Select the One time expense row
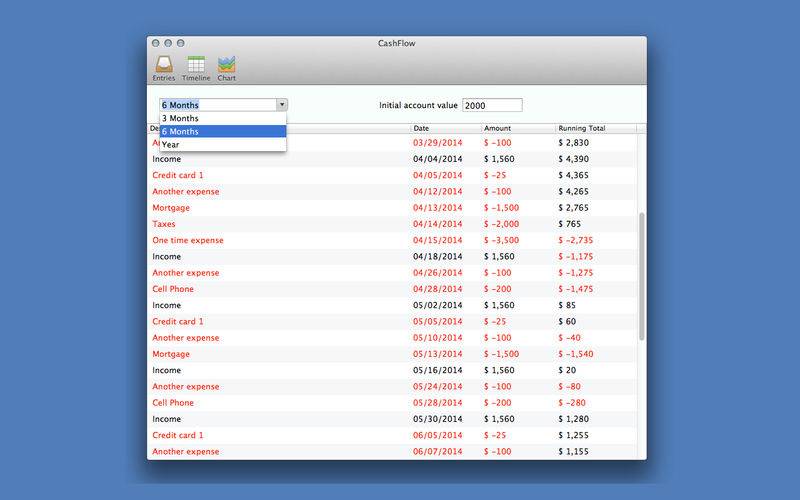Image resolution: width=800 pixels, height=500 pixels. pyautogui.click(x=392, y=240)
